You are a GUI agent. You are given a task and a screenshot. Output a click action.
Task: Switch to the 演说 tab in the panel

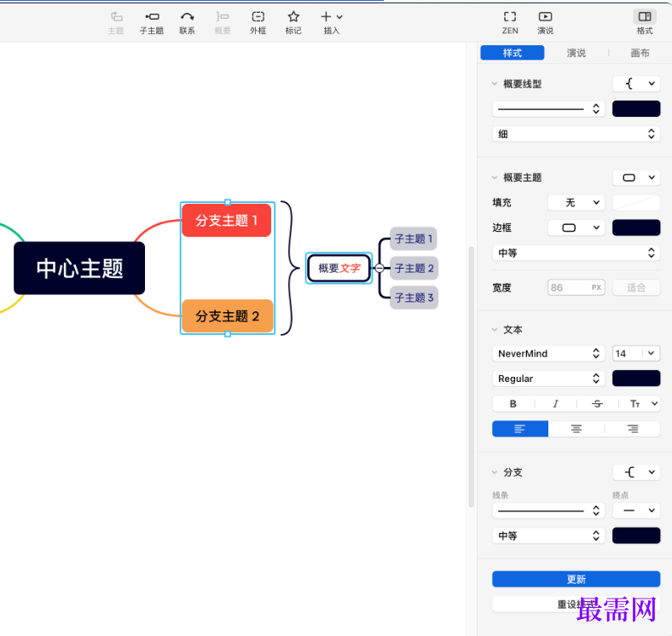tap(576, 53)
